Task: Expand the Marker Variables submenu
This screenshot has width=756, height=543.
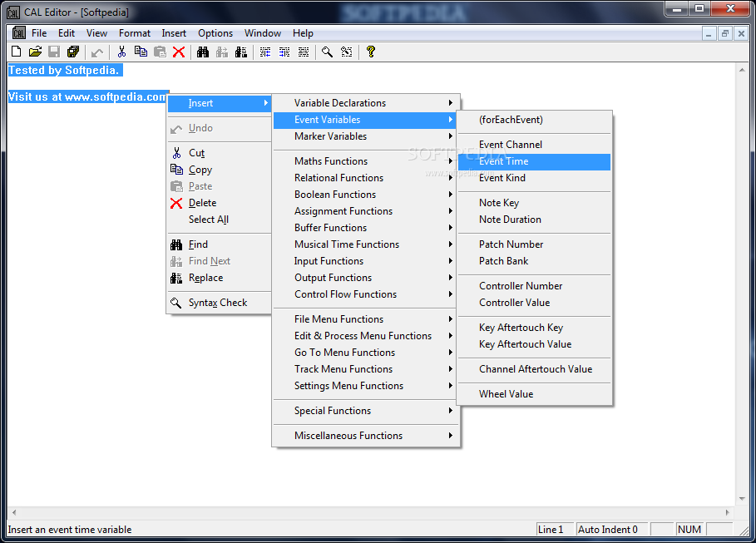Action: tap(366, 136)
